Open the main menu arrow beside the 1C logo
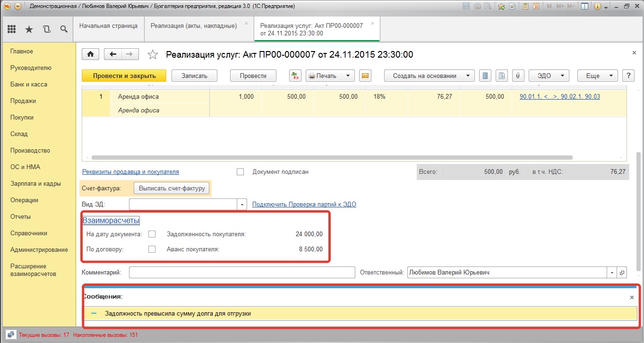 pyautogui.click(x=18, y=7)
